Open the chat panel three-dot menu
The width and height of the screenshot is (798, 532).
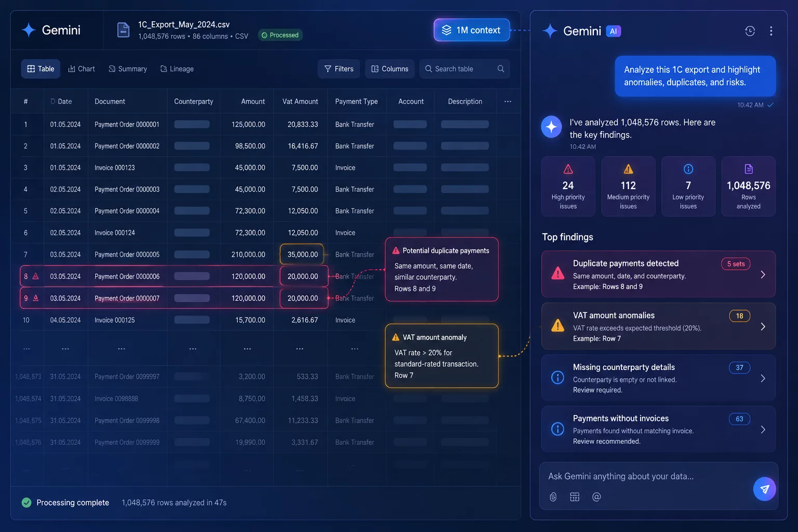[x=771, y=31]
